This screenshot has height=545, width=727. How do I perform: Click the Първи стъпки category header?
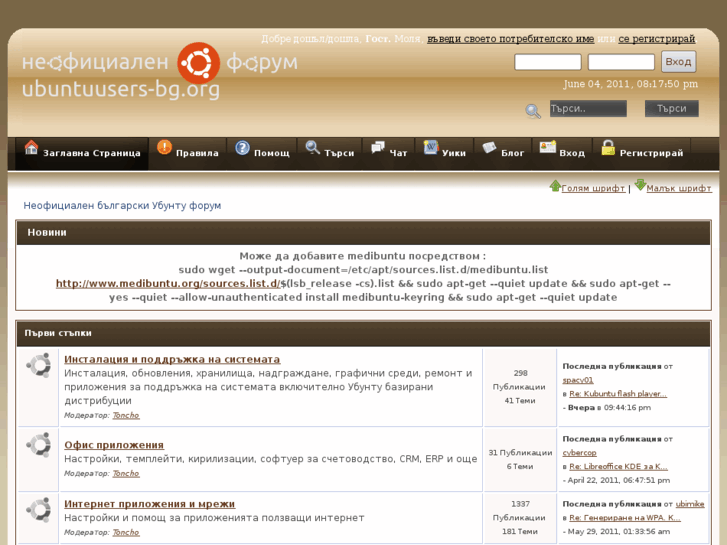coord(364,333)
